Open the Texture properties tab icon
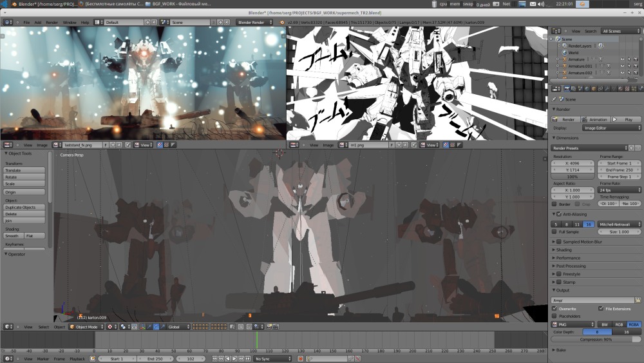Image resolution: width=644 pixels, height=363 pixels. 627,88
